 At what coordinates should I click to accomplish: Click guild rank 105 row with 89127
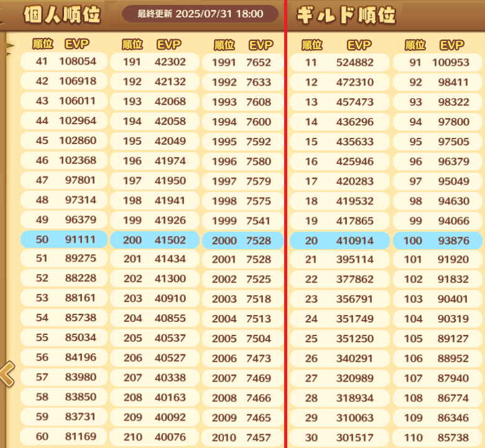pyautogui.click(x=438, y=339)
